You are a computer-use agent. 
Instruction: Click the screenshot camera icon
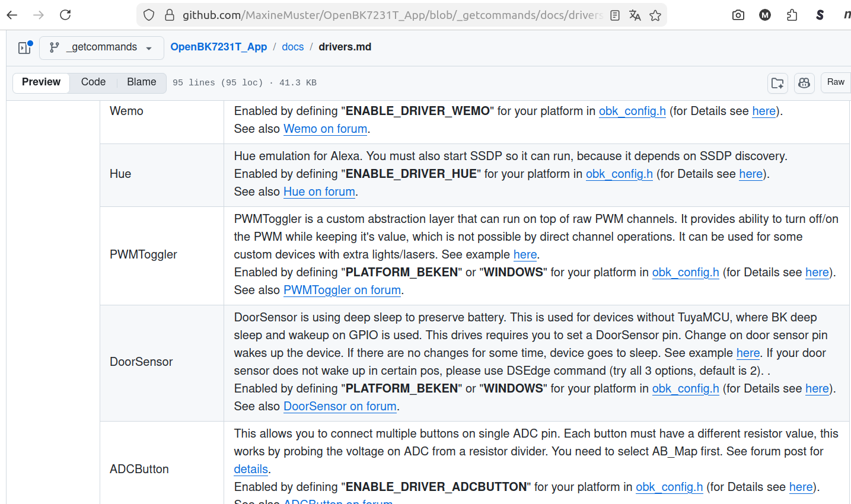(x=738, y=15)
